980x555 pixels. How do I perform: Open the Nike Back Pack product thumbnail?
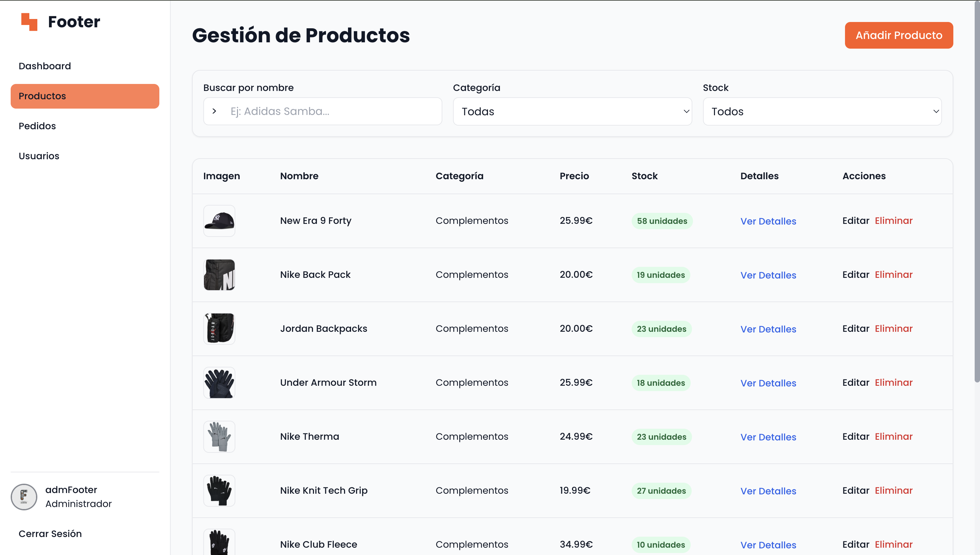click(219, 275)
